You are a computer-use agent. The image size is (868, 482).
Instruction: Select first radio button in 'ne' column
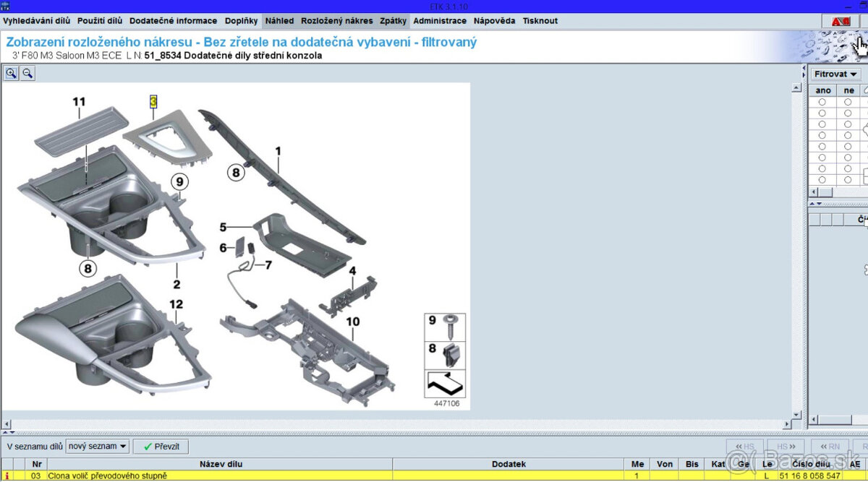tap(848, 102)
